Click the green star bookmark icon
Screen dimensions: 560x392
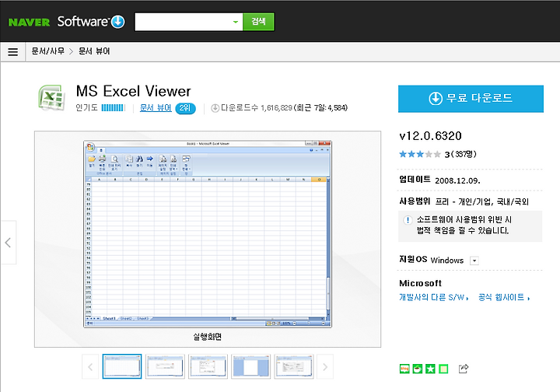[430, 369]
